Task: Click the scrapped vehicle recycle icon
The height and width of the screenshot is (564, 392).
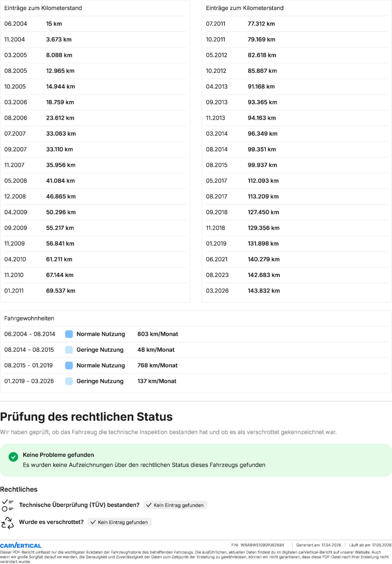Action: pyautogui.click(x=8, y=523)
